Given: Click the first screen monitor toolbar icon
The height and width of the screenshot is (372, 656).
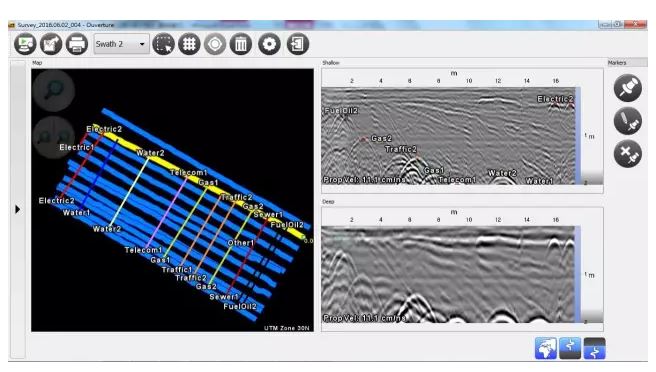Looking at the screenshot, I should click(25, 44).
